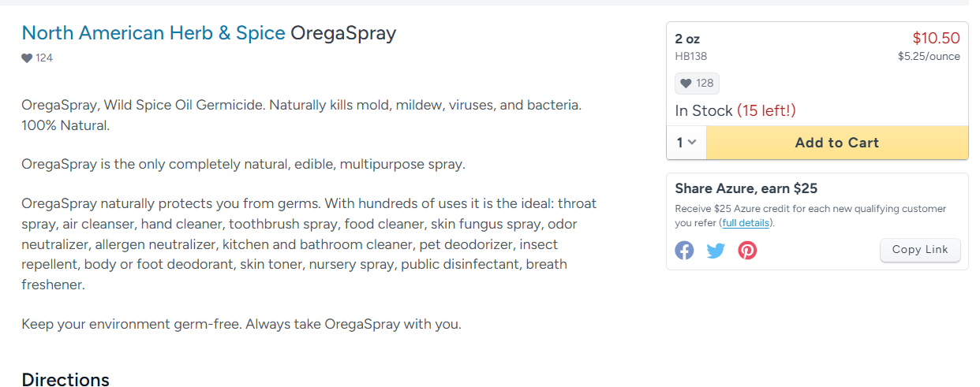The width and height of the screenshot is (980, 387).
Task: Select the OregaSpray product title text
Action: (343, 33)
